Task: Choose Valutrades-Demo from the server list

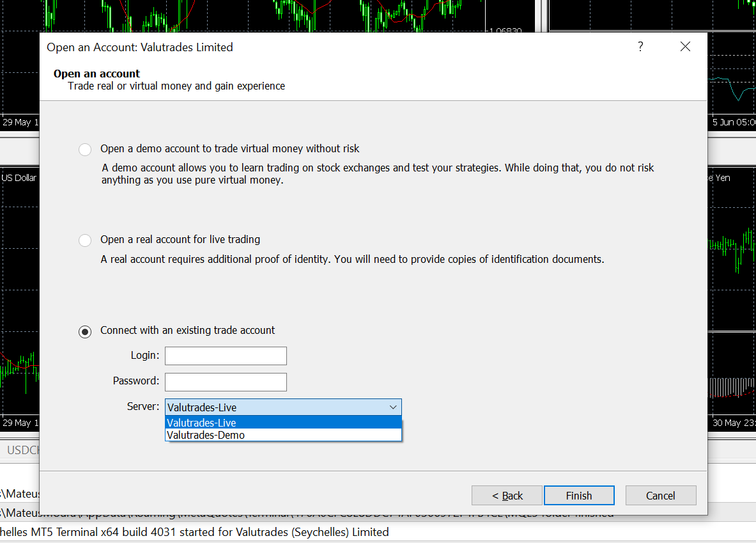Action: tap(283, 435)
